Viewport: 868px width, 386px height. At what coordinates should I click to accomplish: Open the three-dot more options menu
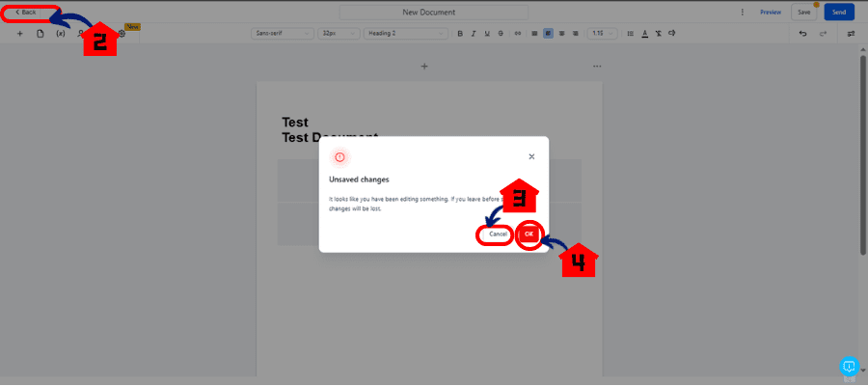tap(743, 13)
